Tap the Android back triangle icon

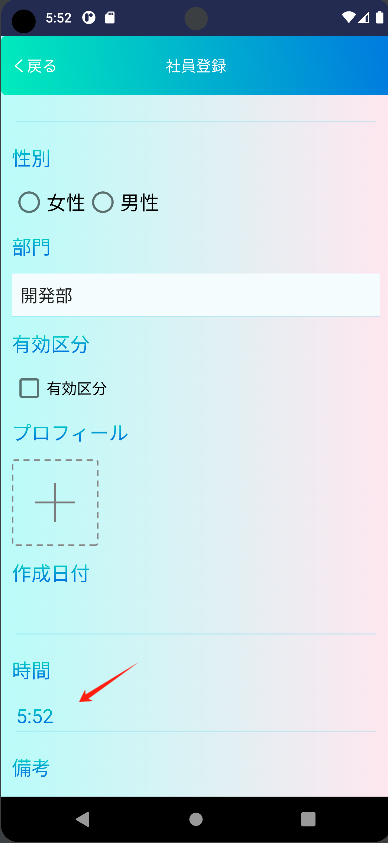coord(82,819)
